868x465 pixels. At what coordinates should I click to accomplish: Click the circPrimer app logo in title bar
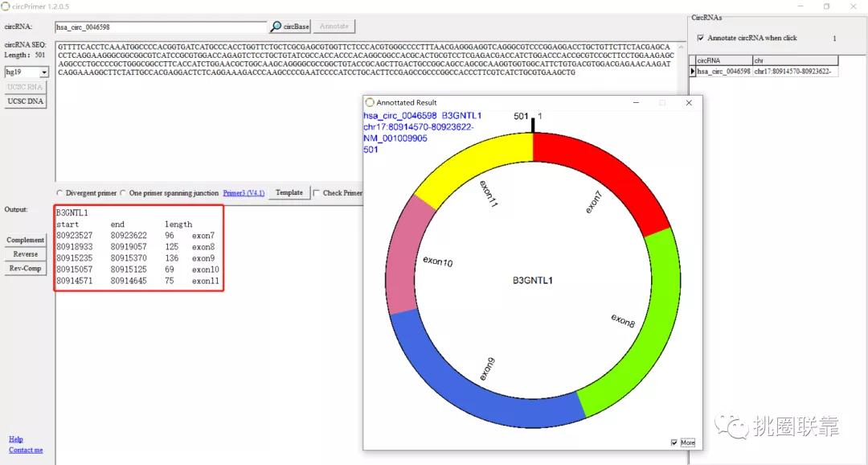coord(6,6)
